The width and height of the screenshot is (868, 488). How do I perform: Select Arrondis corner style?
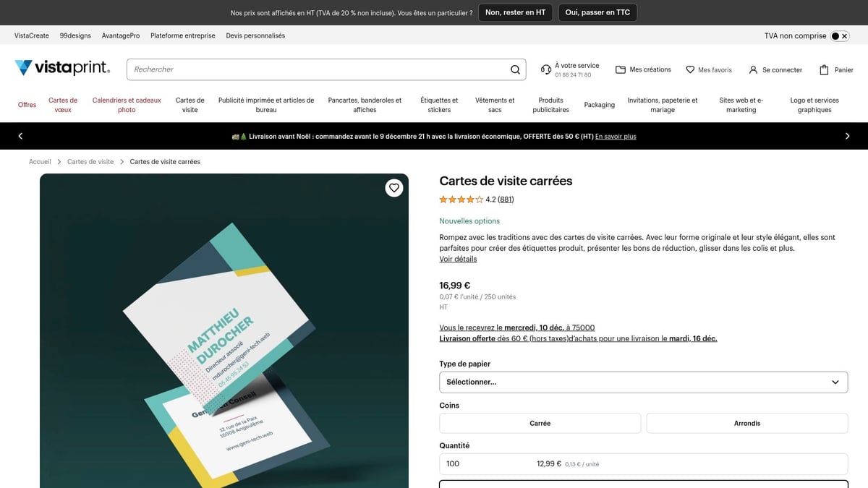coord(747,423)
